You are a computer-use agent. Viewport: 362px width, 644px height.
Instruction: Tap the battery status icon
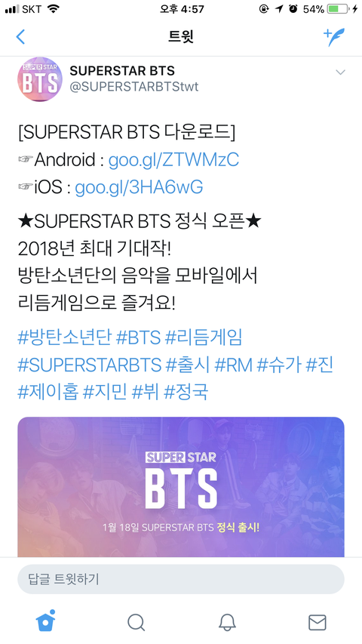tap(339, 8)
